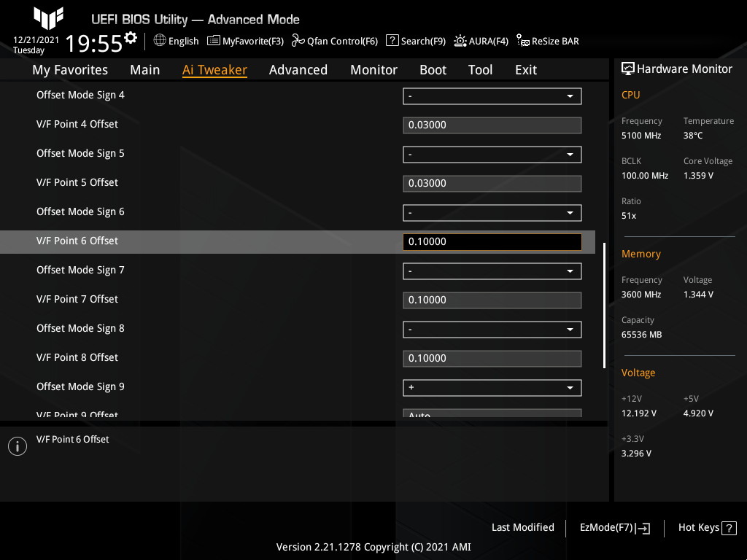Click the AURA lighting icon
Viewport: 747px width, 560px height.
coord(460,41)
